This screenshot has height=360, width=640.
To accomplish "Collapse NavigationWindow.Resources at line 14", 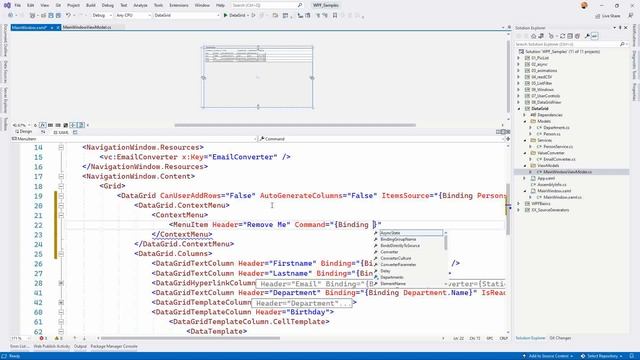I will (61, 147).
